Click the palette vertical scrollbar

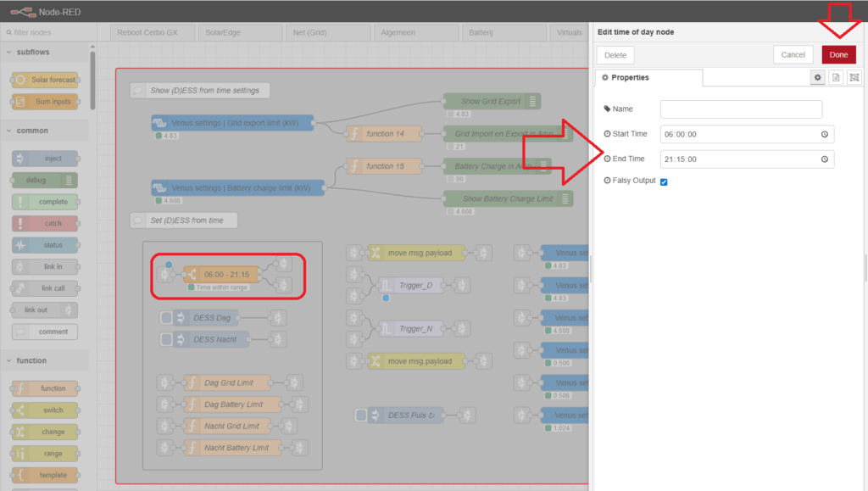92,85
